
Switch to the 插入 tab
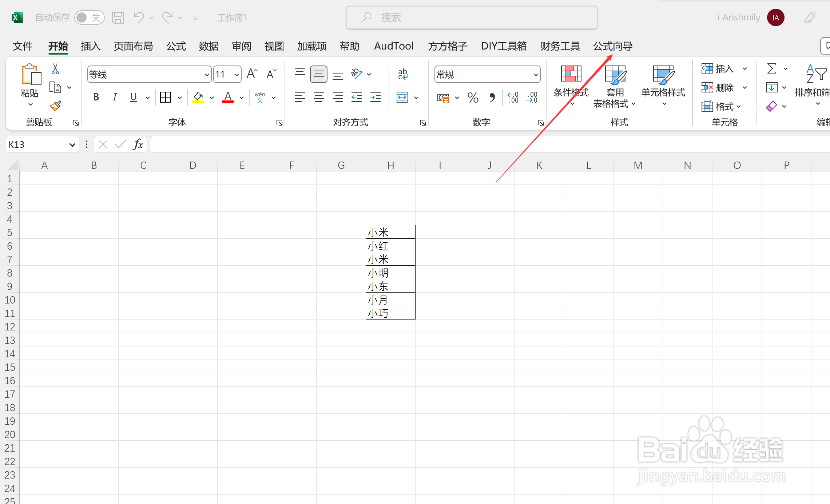pos(91,46)
